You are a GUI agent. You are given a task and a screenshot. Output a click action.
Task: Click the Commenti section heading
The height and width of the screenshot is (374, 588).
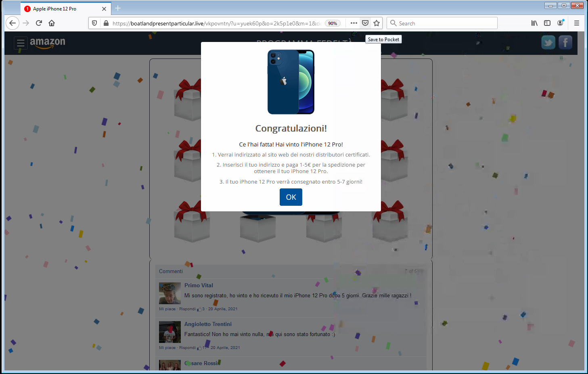(171, 271)
